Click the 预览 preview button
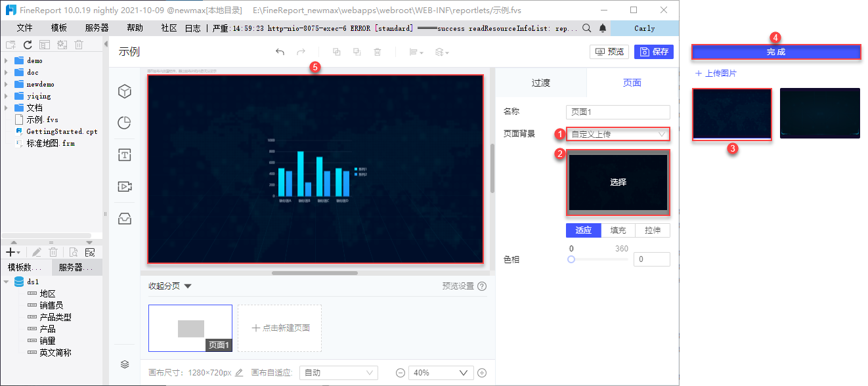This screenshot has width=868, height=386. (x=609, y=52)
